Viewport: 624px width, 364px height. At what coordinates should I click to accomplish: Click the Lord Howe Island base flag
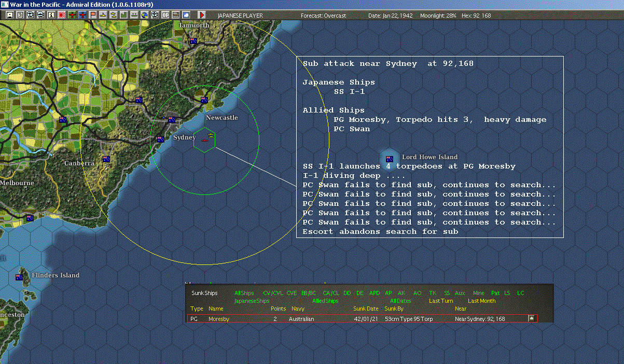(390, 159)
